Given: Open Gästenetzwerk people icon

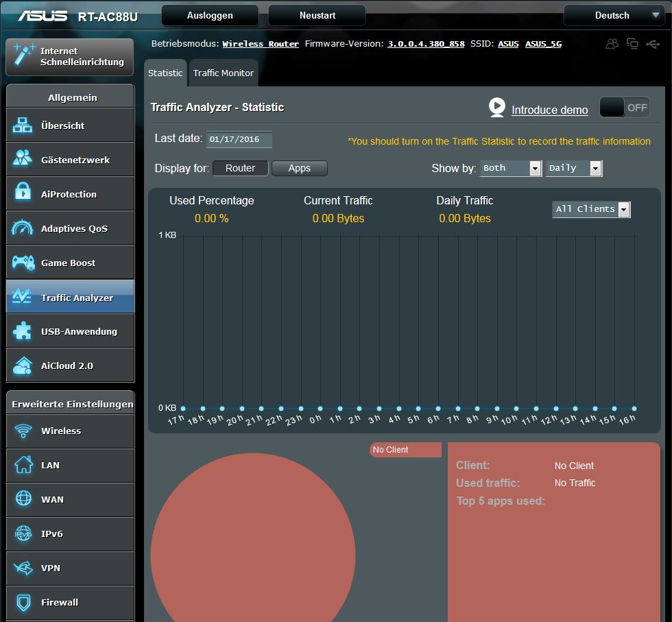Looking at the screenshot, I should [x=22, y=158].
